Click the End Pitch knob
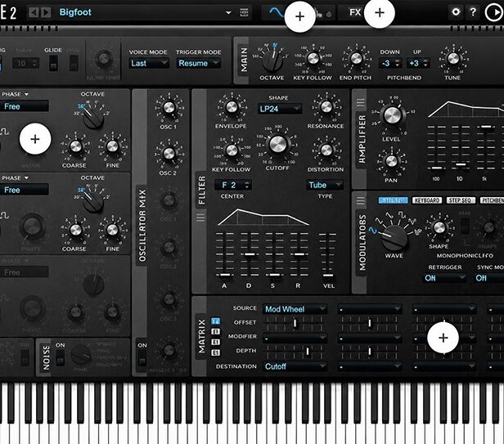 356,59
